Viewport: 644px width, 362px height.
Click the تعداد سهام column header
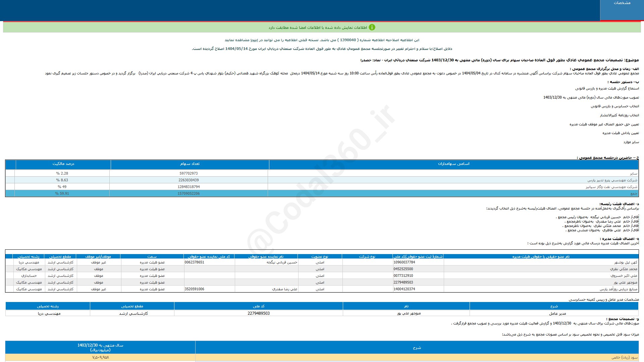click(190, 164)
